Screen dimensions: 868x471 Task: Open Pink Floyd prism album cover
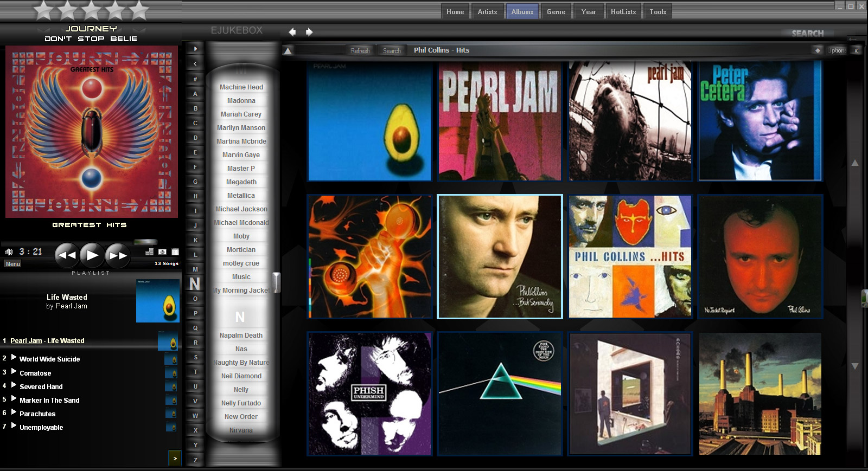tap(499, 393)
